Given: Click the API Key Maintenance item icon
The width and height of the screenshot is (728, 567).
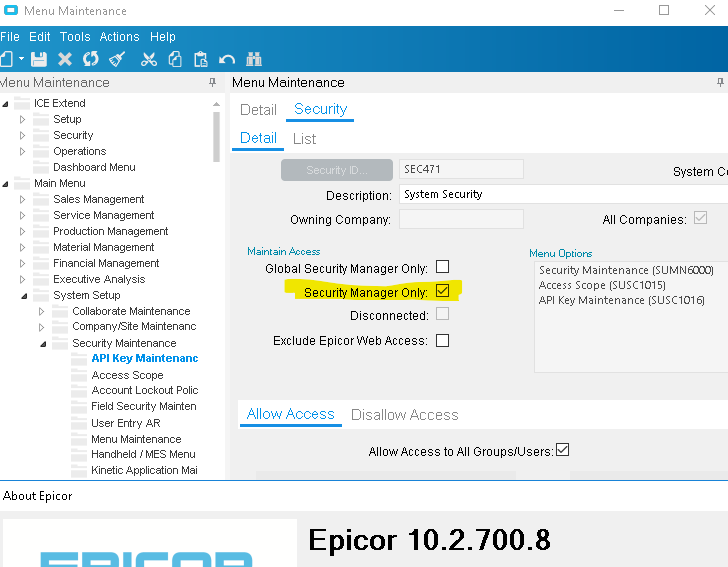Looking at the screenshot, I should [79, 359].
